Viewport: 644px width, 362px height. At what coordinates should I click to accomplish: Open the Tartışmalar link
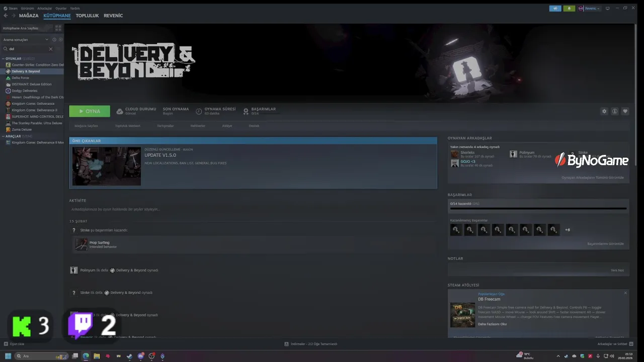point(165,126)
